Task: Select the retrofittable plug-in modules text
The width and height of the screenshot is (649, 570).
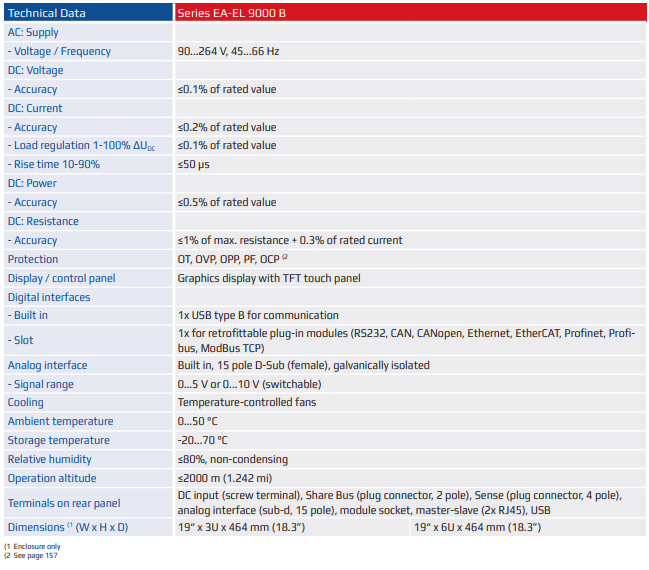Action: coord(406,341)
